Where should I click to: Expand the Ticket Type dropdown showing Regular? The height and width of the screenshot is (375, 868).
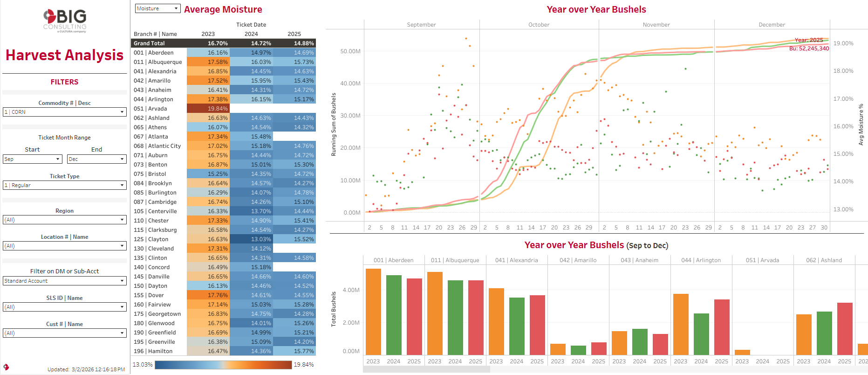coord(64,185)
